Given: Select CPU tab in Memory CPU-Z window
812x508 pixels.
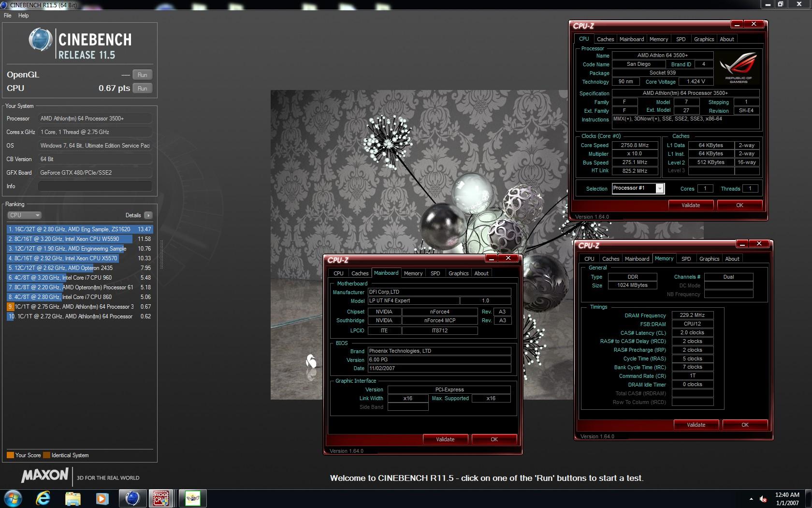Looking at the screenshot, I should [589, 259].
